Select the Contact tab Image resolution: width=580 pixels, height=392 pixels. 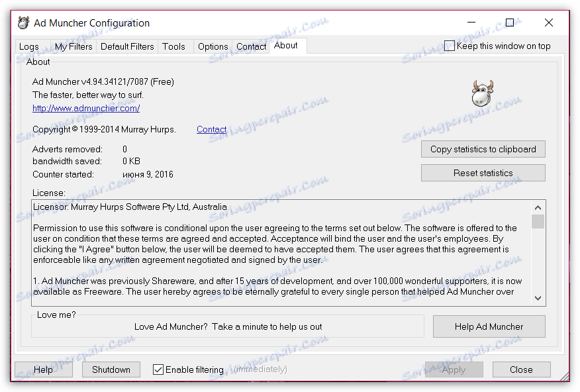[x=251, y=46]
